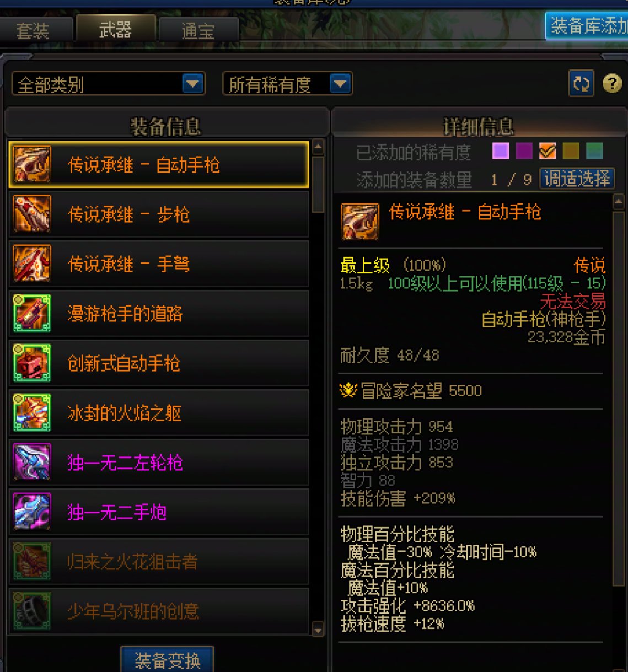Click the 装备变换 button

[167, 660]
